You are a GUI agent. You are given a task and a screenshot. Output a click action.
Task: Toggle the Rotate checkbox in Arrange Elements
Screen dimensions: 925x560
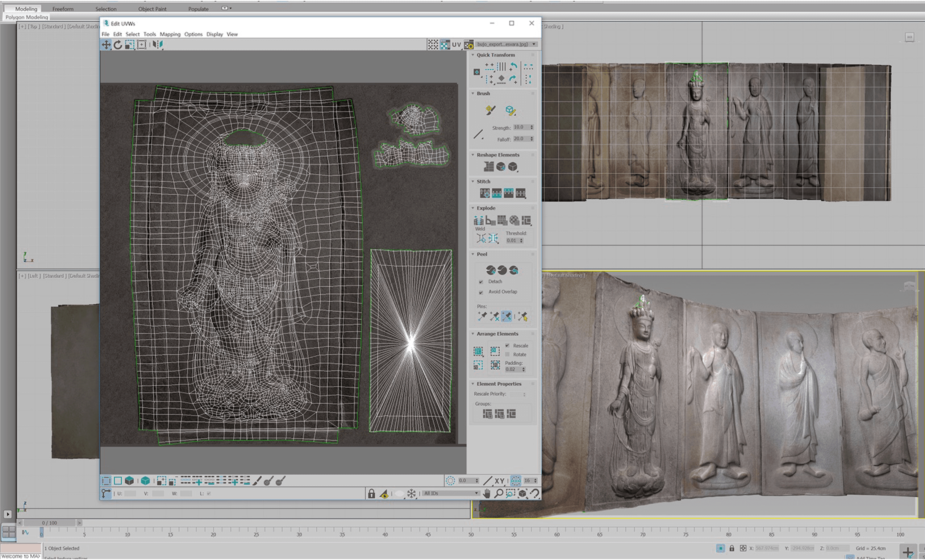pyautogui.click(x=507, y=355)
